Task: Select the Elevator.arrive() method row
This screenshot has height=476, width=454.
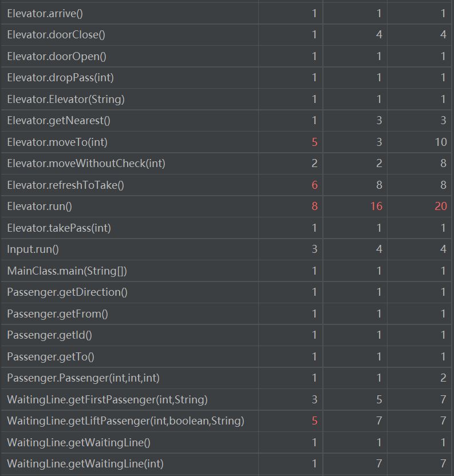Action: pyautogui.click(x=45, y=13)
